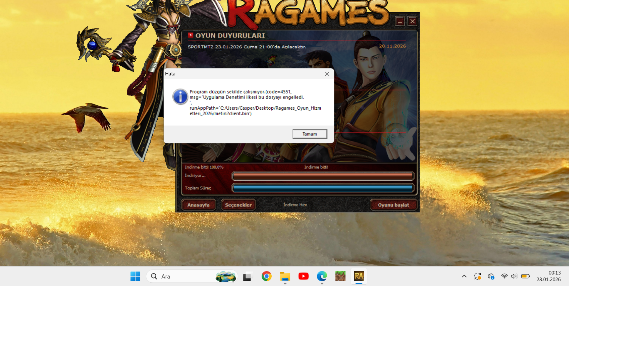
Task: Close the Hata error dialog
Action: [x=327, y=74]
